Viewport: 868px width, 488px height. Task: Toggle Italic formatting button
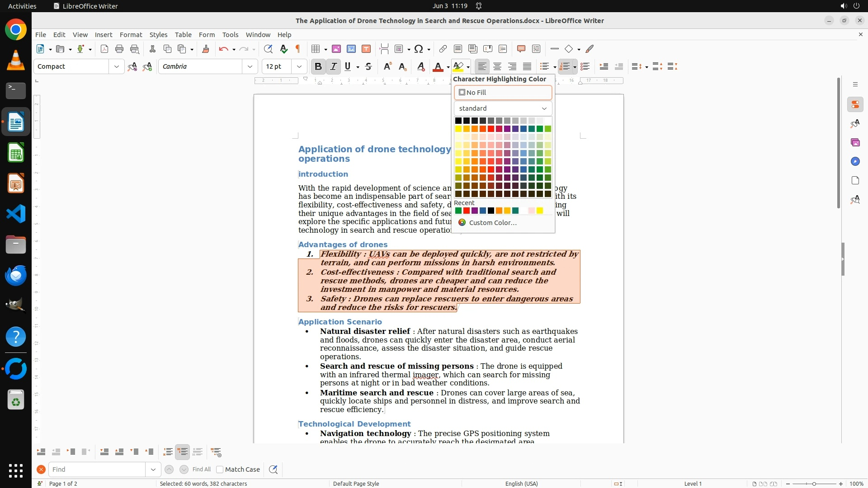[334, 66]
